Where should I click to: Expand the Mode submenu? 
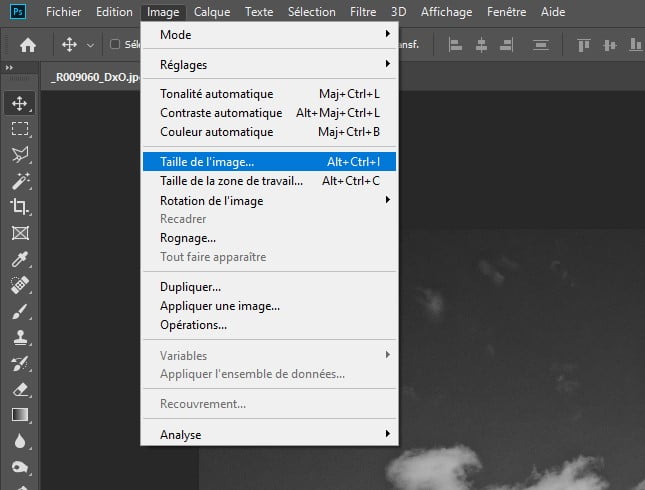tap(269, 34)
